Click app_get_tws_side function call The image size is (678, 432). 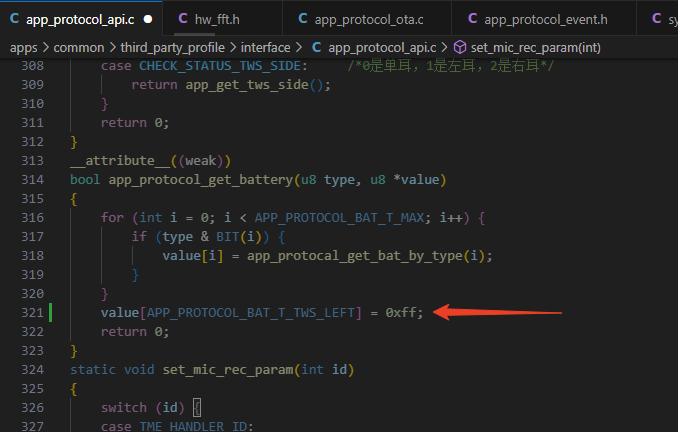pyautogui.click(x=247, y=85)
